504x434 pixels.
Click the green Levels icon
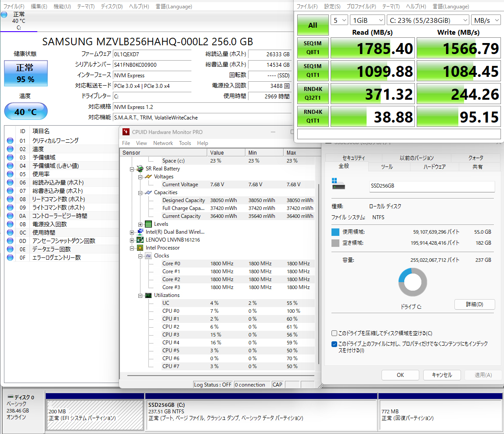tap(148, 224)
